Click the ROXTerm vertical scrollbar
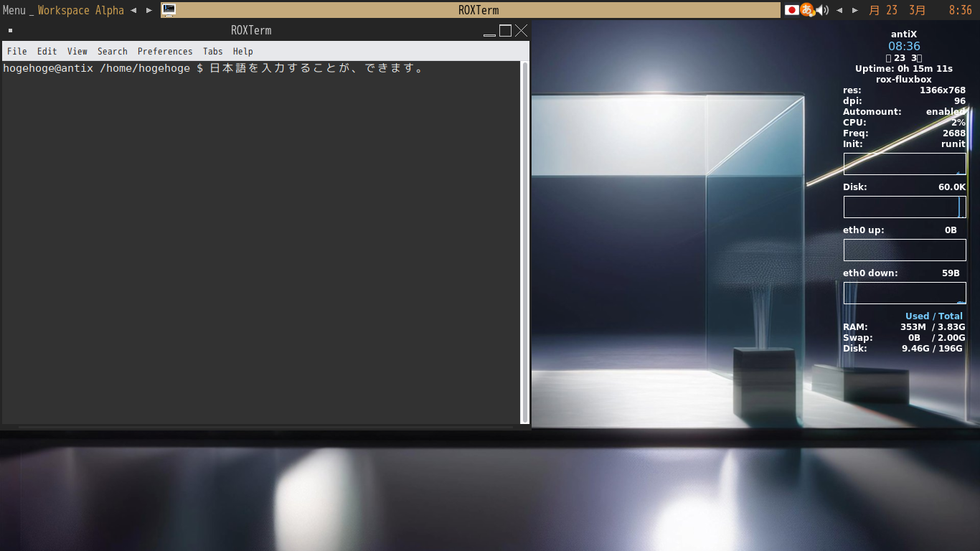This screenshot has height=551, width=980. coord(524,242)
